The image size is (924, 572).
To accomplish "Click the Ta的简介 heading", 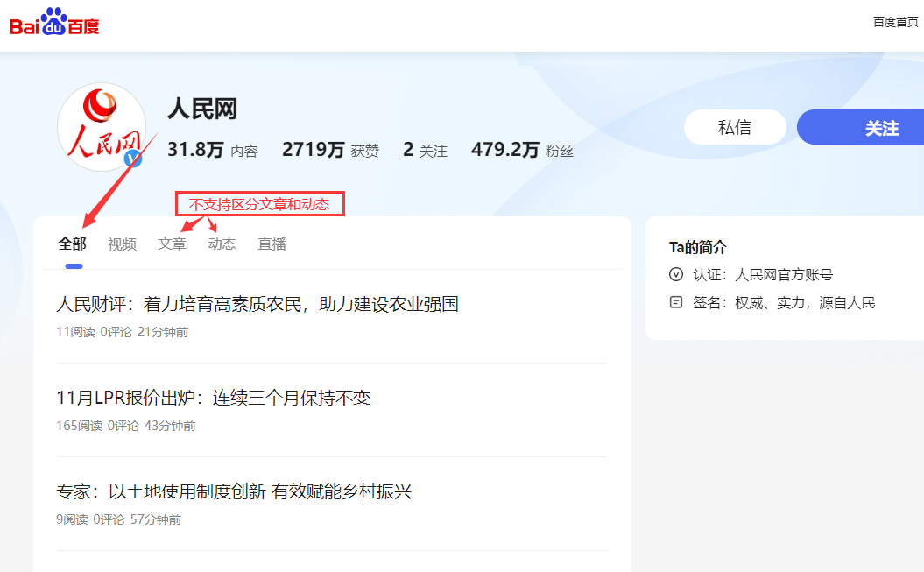I will click(698, 247).
